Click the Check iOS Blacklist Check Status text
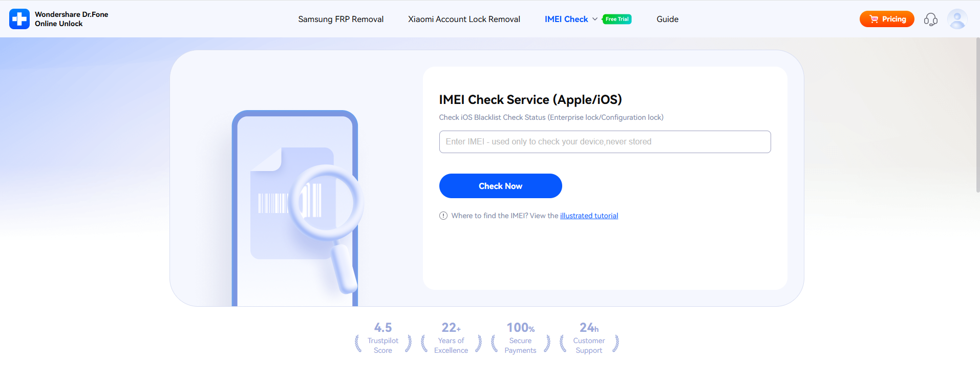Screen dimensions: 980x381 coord(551,117)
